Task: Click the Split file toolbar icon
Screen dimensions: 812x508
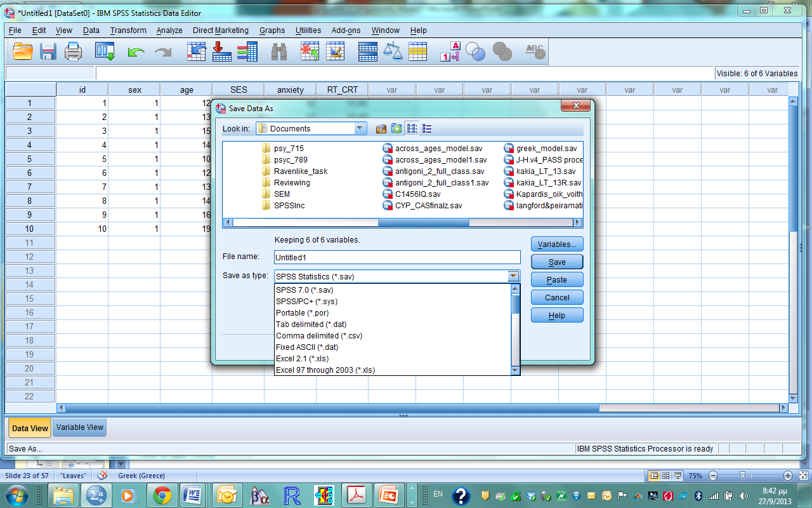Action: coord(368,51)
